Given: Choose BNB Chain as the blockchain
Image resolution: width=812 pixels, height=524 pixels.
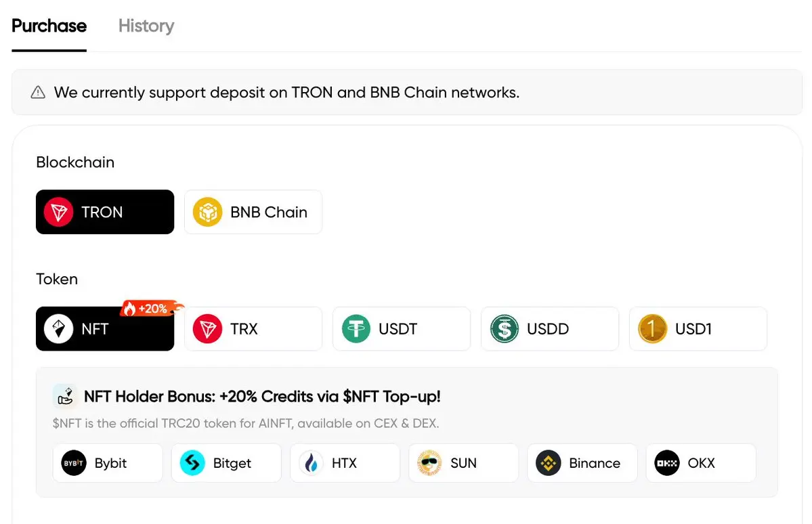Looking at the screenshot, I should tap(253, 212).
